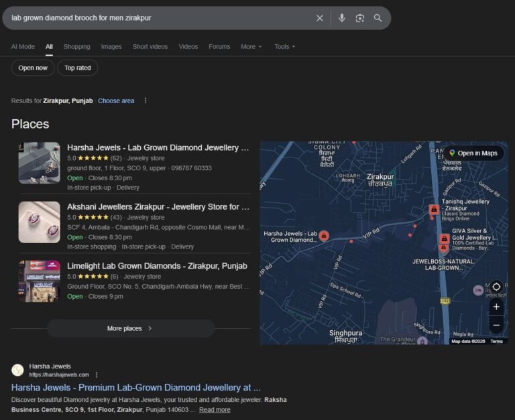Click the More places button
Image resolution: width=515 pixels, height=420 pixels.
131,328
